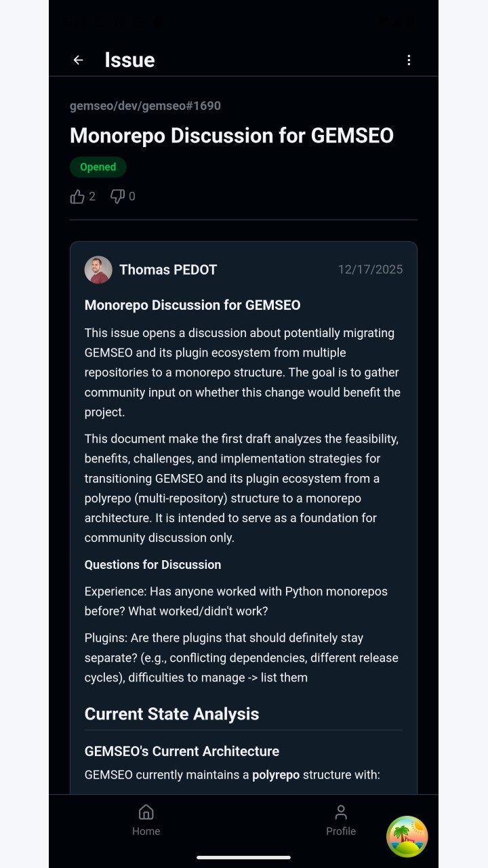Screen dimensions: 488x868
Task: Tap the Questions for Discussion heading
Action: click(152, 565)
